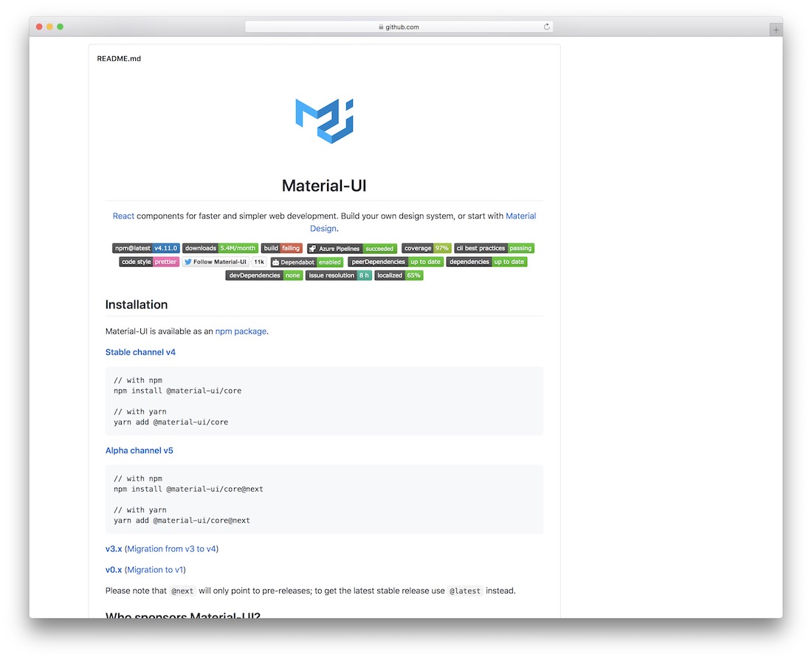
Task: Click the Material-UI logo image
Action: tap(324, 121)
